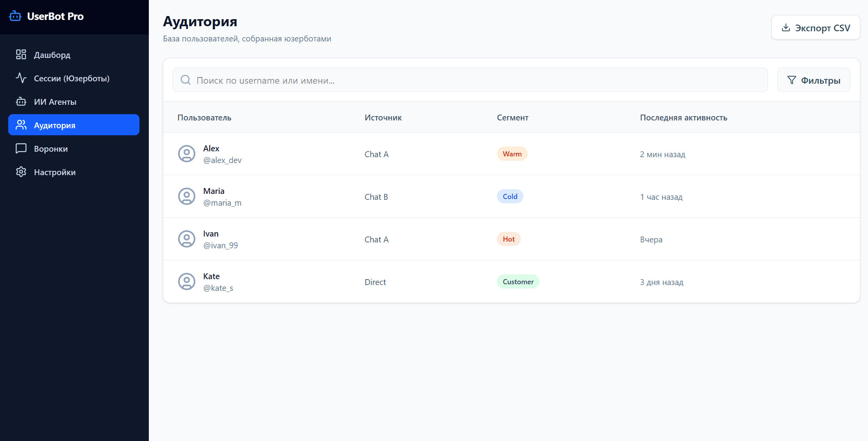This screenshot has height=441, width=868.
Task: Click the username @ivan_99
Action: (x=220, y=245)
